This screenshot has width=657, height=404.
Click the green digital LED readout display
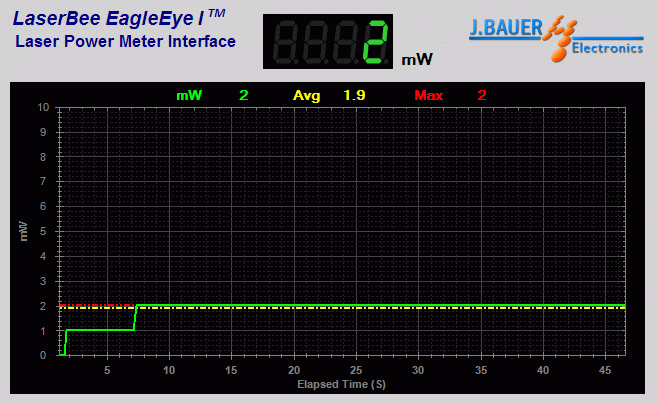point(328,42)
